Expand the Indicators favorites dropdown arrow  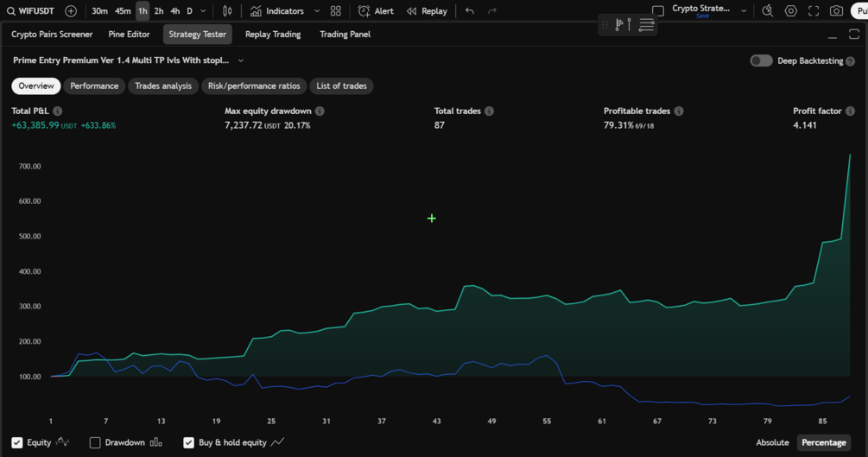317,11
